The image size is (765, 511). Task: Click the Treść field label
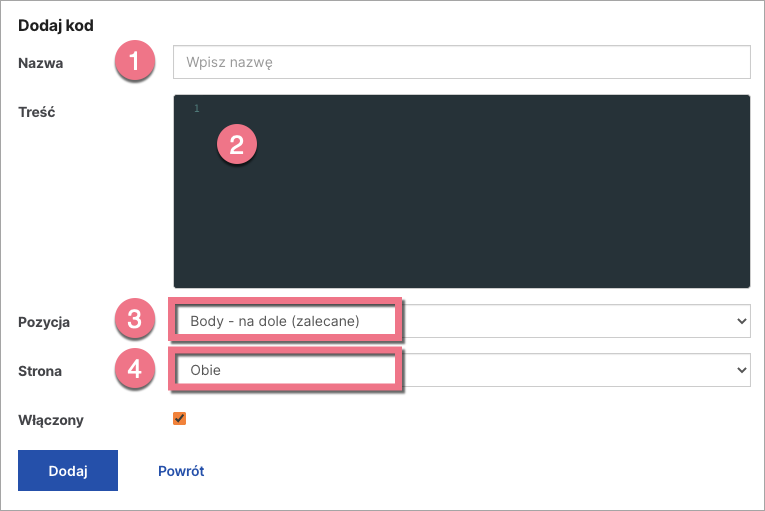(x=37, y=112)
